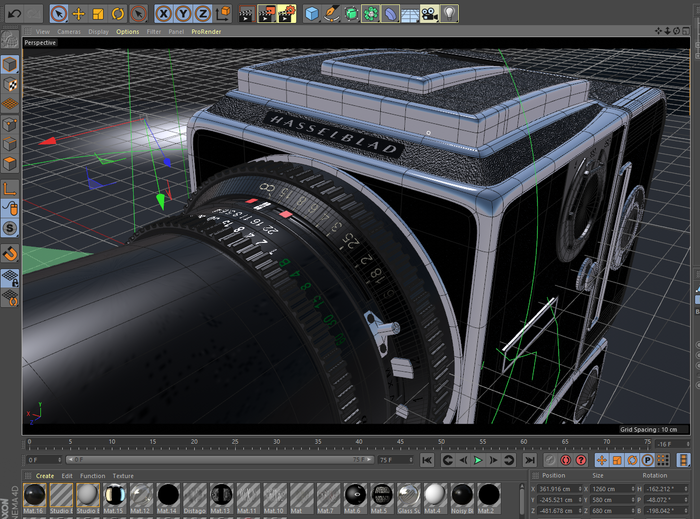This screenshot has height=519, width=700.
Task: Open the Create menu in material manager
Action: coord(45,476)
